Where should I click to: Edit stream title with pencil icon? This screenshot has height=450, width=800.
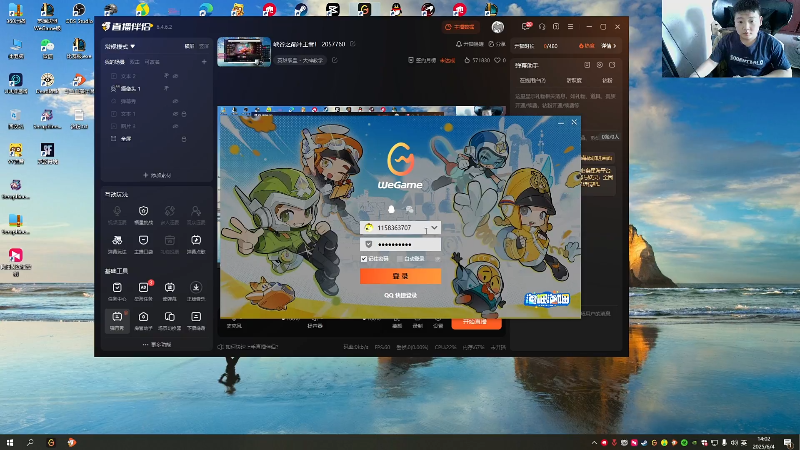pyautogui.click(x=353, y=44)
